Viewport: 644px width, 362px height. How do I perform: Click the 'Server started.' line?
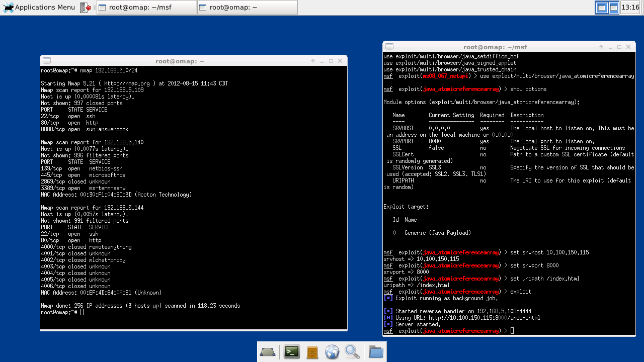coord(412,324)
